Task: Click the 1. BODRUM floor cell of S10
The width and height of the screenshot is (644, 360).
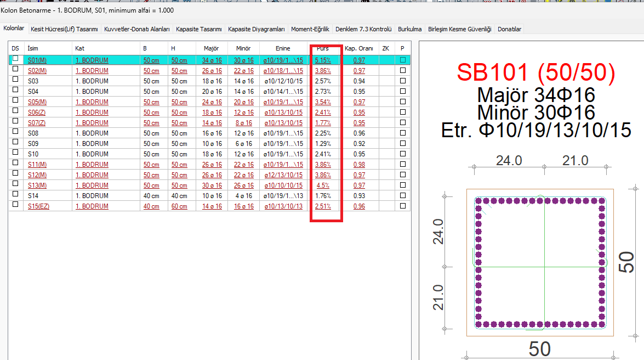Action: pyautogui.click(x=92, y=154)
